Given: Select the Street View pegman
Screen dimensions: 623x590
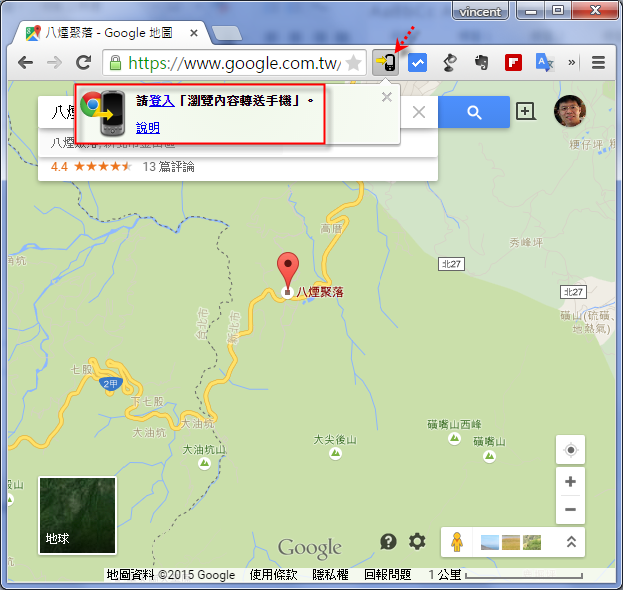Looking at the screenshot, I should point(457,542).
